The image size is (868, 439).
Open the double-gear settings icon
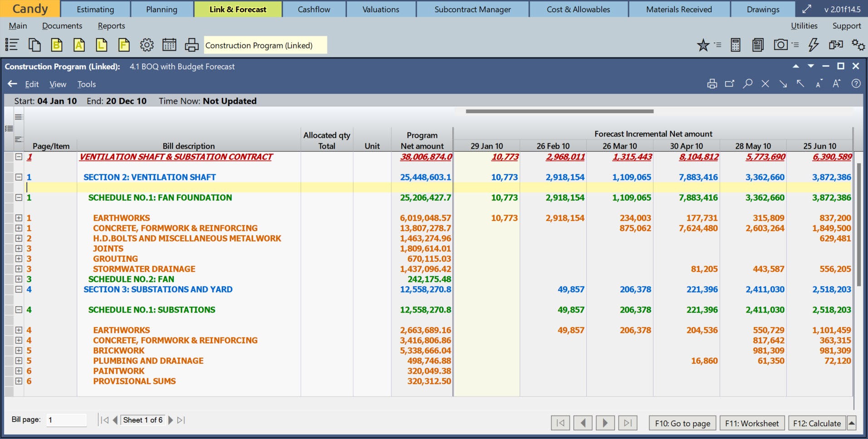click(858, 45)
